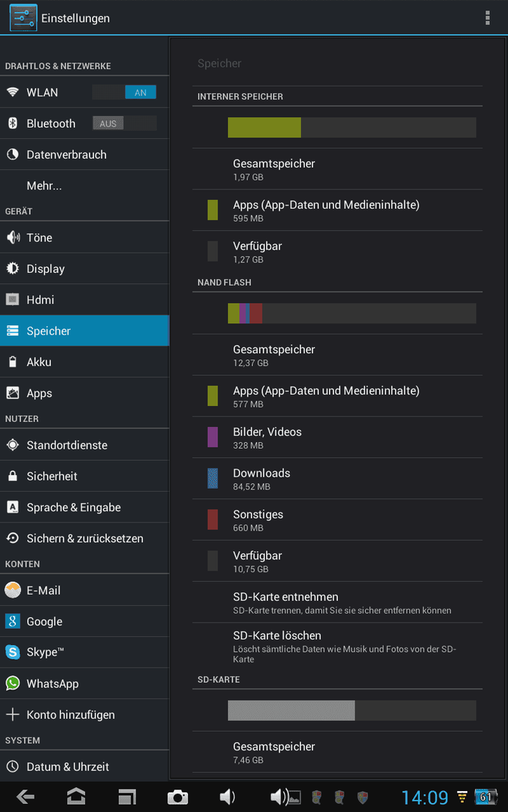This screenshot has height=812, width=508.
Task: Open Mehr... network options
Action: [84, 186]
